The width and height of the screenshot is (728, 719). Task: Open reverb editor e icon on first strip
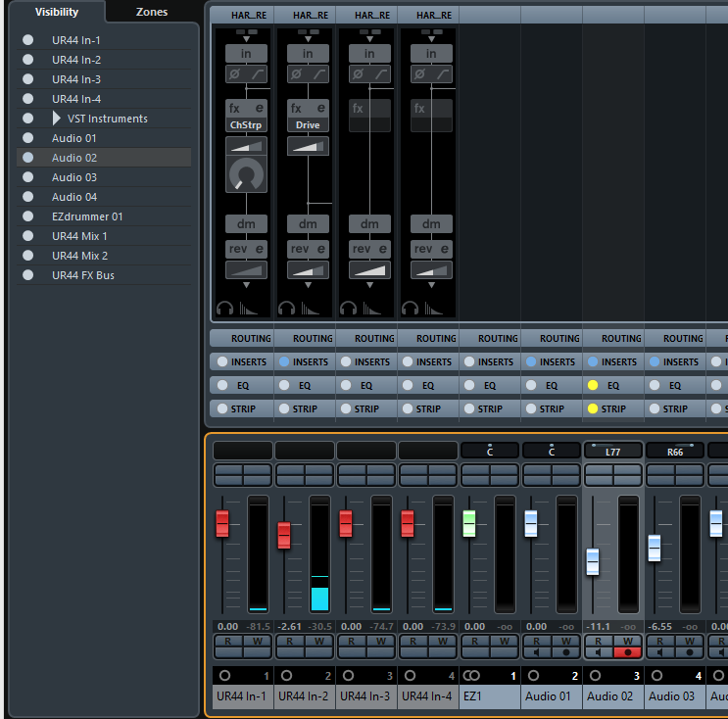pos(259,249)
